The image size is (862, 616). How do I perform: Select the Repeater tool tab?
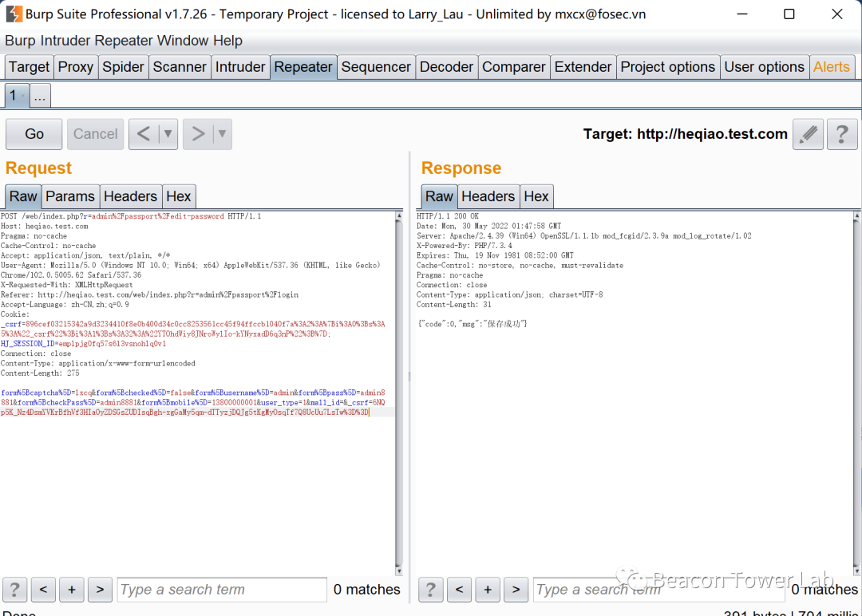pyautogui.click(x=303, y=67)
